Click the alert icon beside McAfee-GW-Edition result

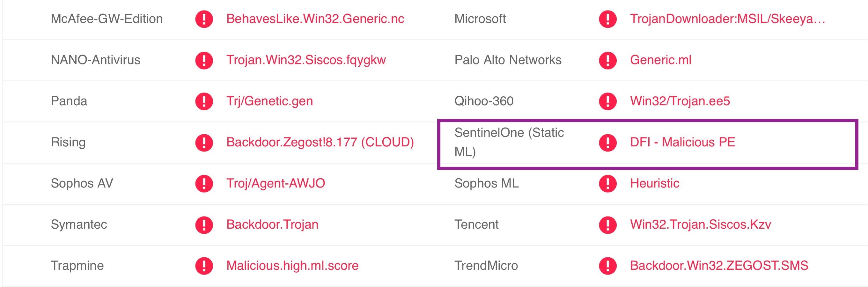coord(204,19)
